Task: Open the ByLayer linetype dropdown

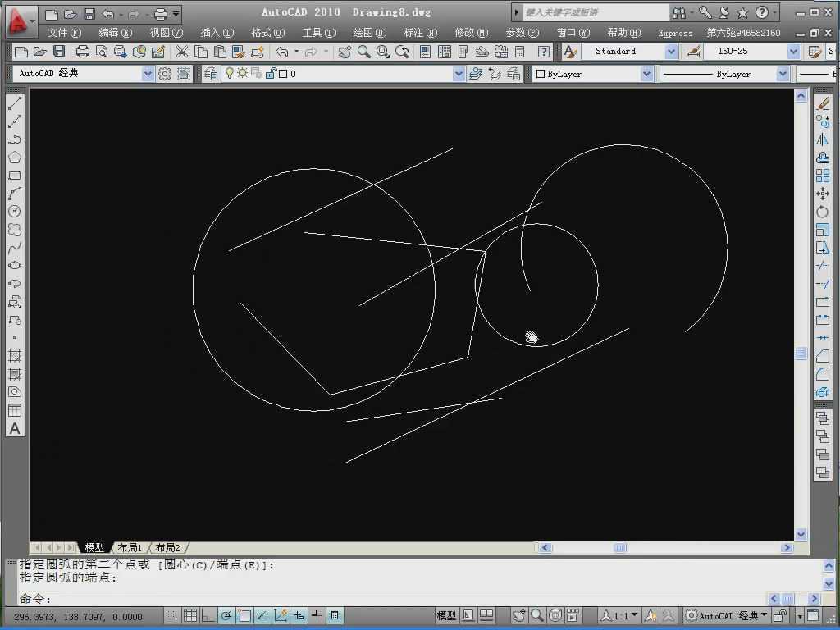Action: [783, 74]
